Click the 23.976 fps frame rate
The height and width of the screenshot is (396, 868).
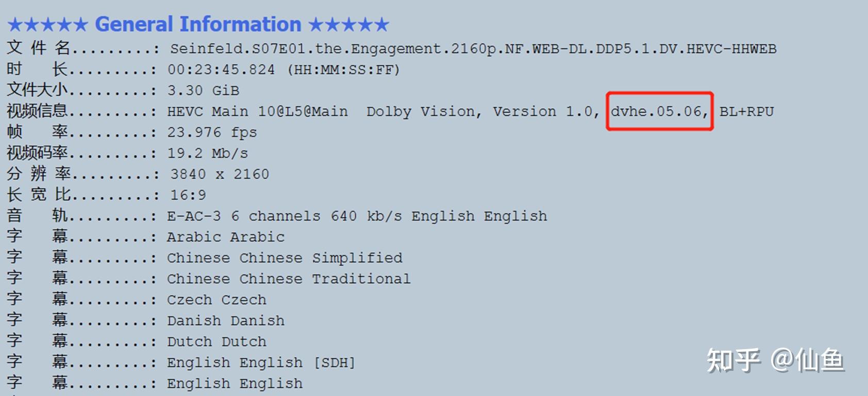pyautogui.click(x=212, y=132)
